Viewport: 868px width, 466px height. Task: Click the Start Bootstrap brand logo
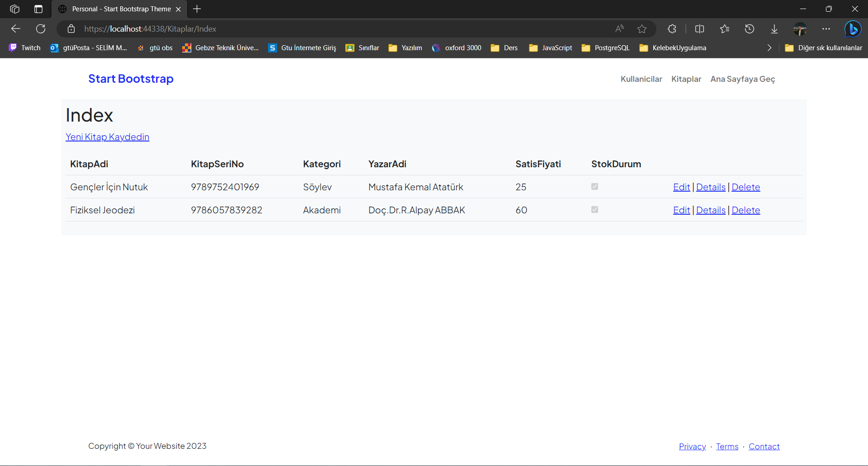(131, 79)
